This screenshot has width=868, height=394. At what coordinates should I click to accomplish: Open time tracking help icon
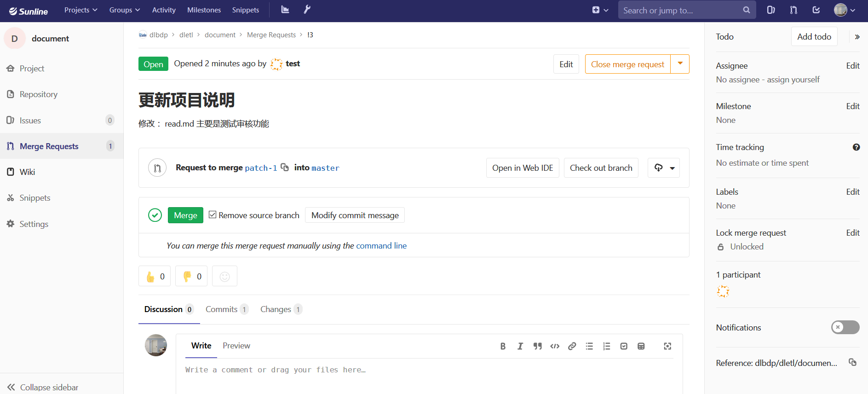856,147
